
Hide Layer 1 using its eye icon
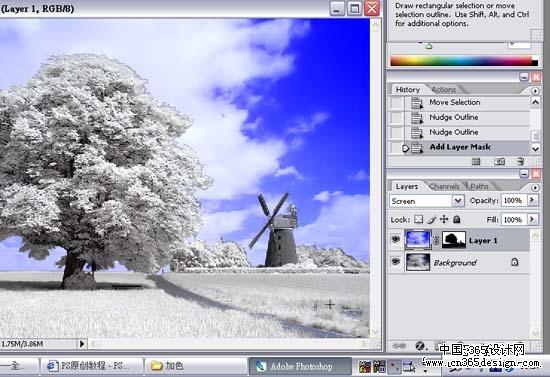[396, 240]
